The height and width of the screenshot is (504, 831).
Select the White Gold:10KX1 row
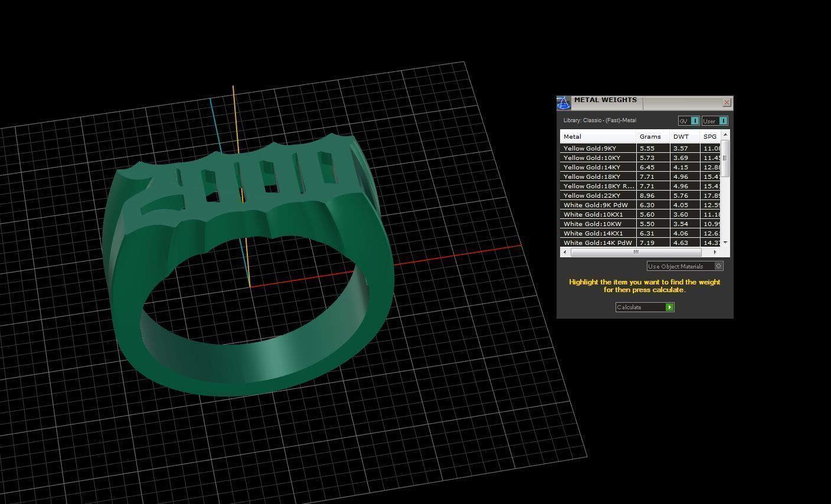pyautogui.click(x=640, y=214)
